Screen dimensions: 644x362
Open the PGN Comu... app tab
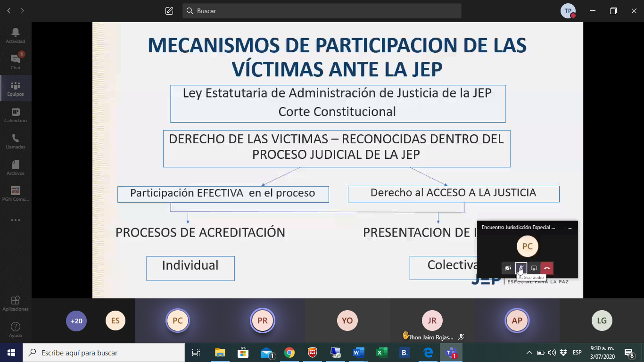16,193
